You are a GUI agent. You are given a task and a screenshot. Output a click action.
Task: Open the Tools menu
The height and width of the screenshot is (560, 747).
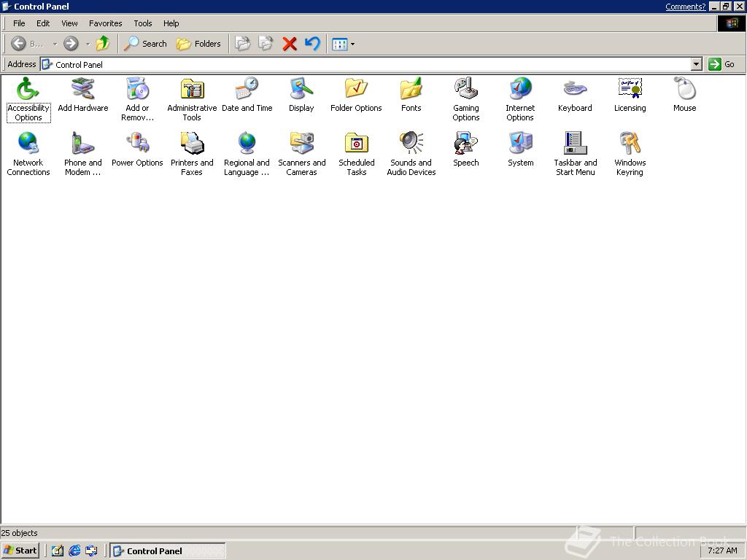[x=142, y=23]
